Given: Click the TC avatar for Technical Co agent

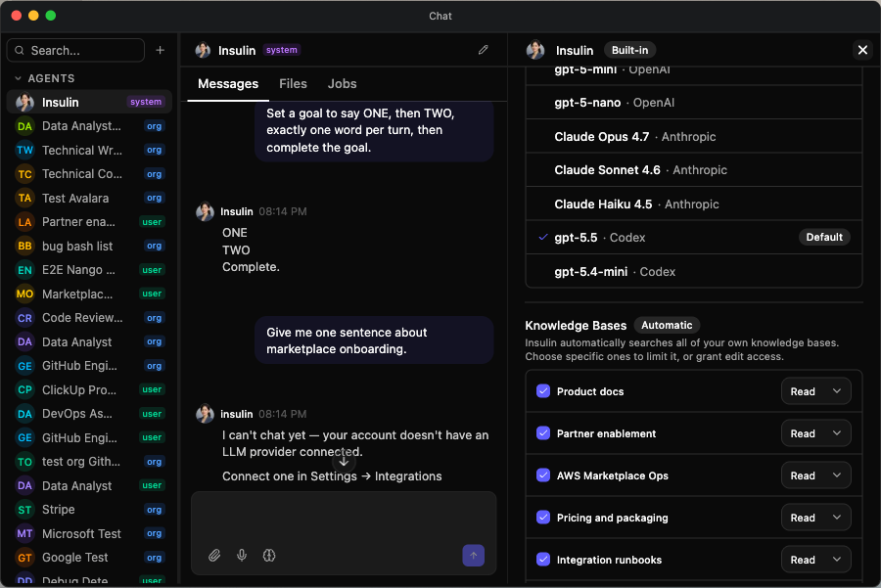Looking at the screenshot, I should [24, 174].
